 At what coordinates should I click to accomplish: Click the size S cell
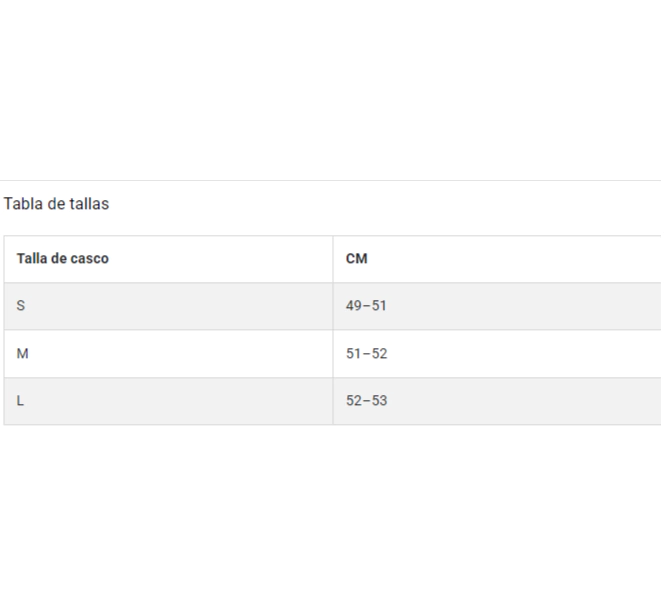coord(168,306)
